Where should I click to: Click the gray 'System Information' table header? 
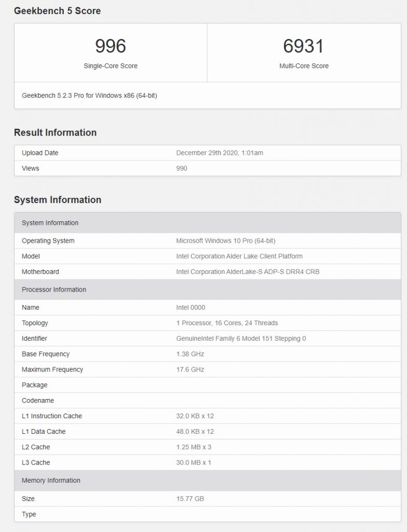tap(208, 223)
